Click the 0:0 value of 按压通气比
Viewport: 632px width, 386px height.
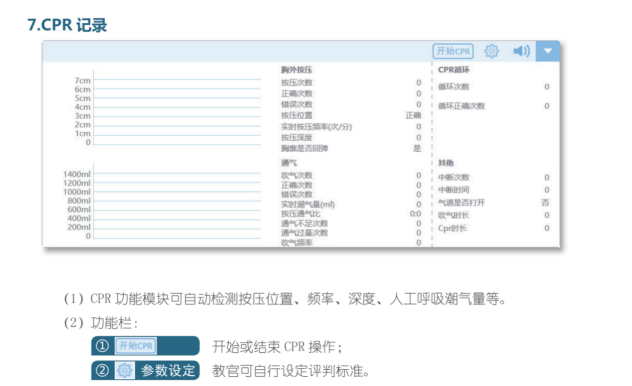[416, 214]
